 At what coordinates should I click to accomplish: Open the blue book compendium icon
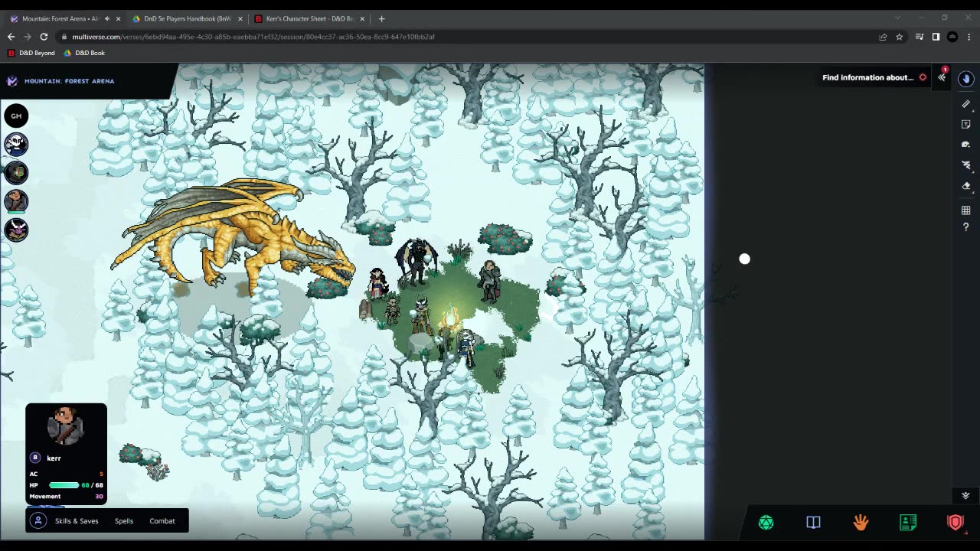tap(813, 523)
